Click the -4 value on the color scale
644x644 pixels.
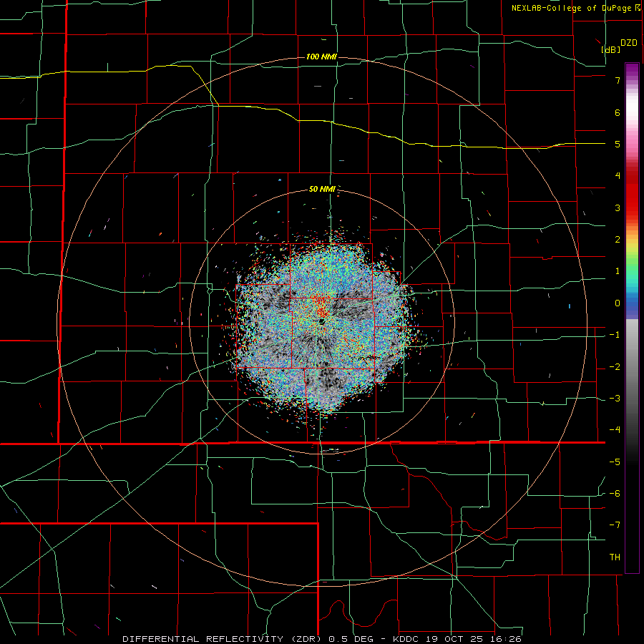[615, 430]
